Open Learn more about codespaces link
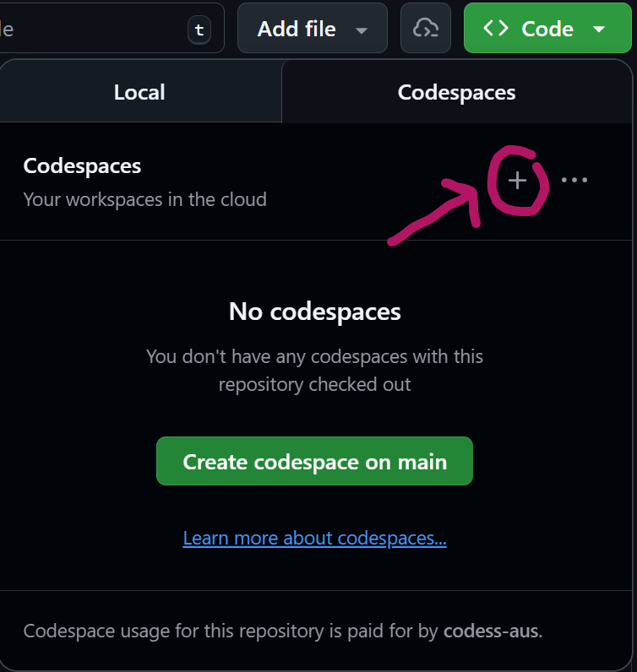 point(314,538)
